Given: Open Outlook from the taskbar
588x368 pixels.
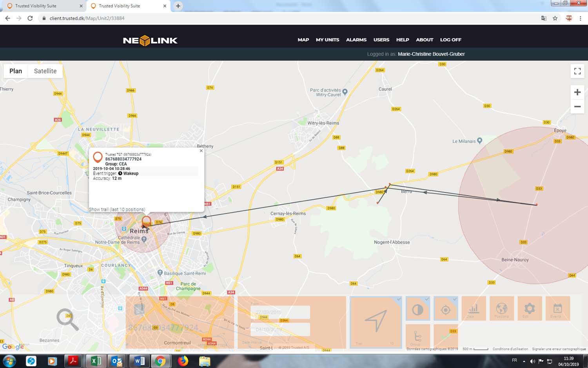Looking at the screenshot, I should pyautogui.click(x=117, y=361).
